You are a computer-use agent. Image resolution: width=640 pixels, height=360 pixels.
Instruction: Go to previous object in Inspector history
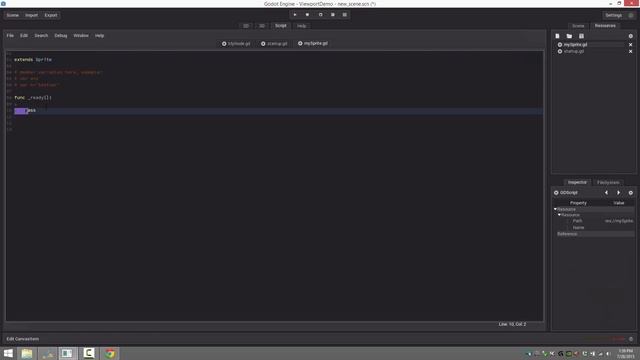point(607,193)
